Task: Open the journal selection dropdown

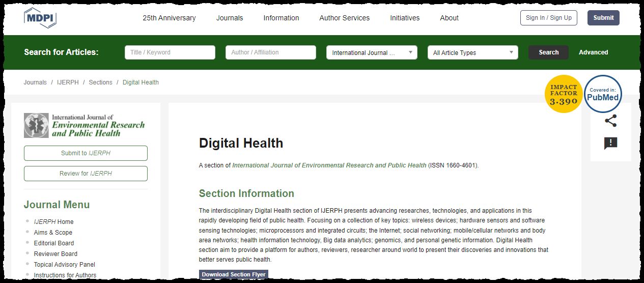Action: pos(372,52)
